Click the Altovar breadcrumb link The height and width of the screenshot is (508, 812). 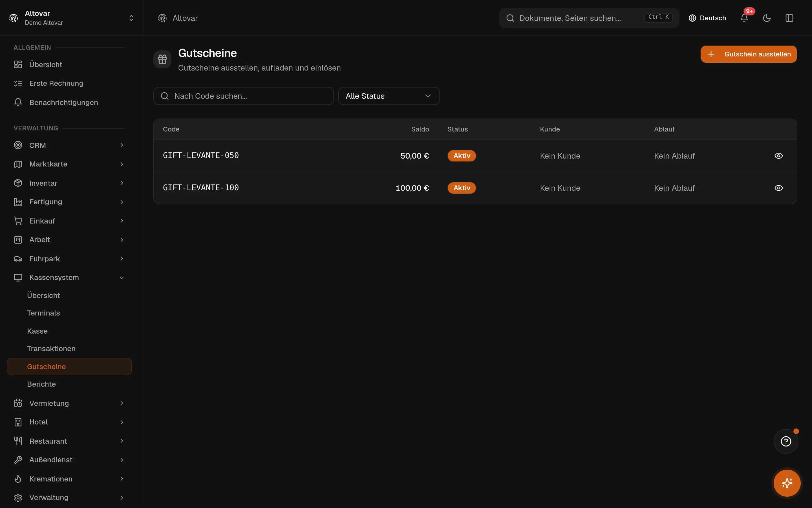click(185, 18)
